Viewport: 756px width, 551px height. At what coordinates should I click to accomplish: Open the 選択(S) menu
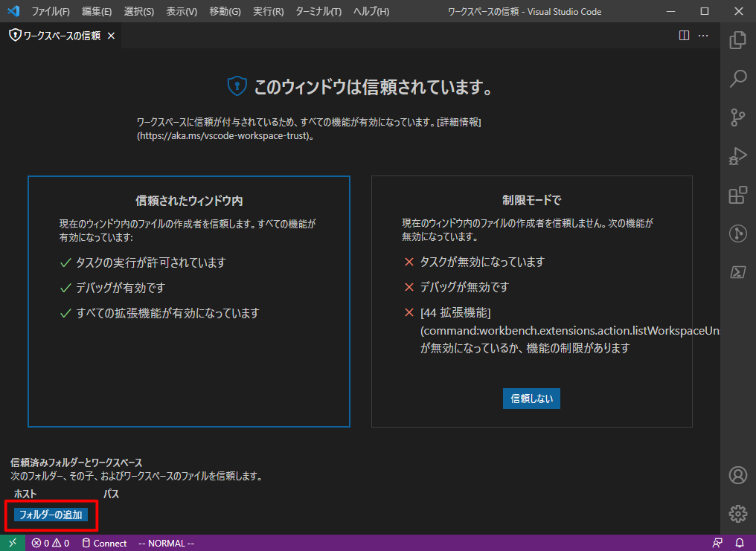[139, 11]
